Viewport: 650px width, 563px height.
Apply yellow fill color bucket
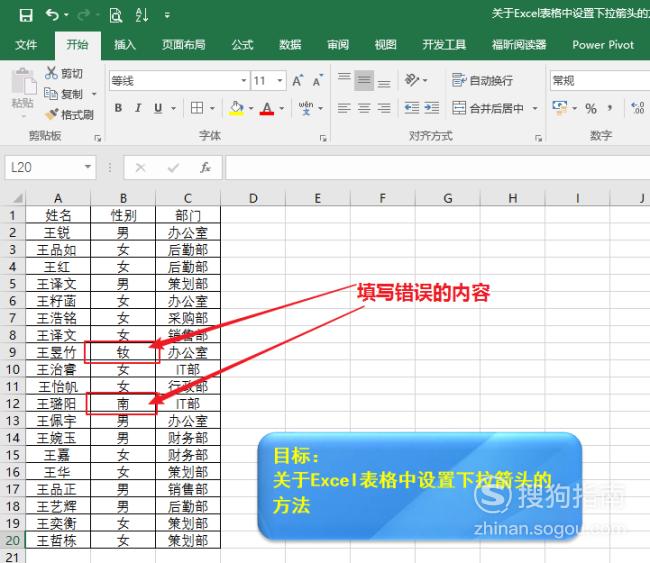[x=237, y=108]
